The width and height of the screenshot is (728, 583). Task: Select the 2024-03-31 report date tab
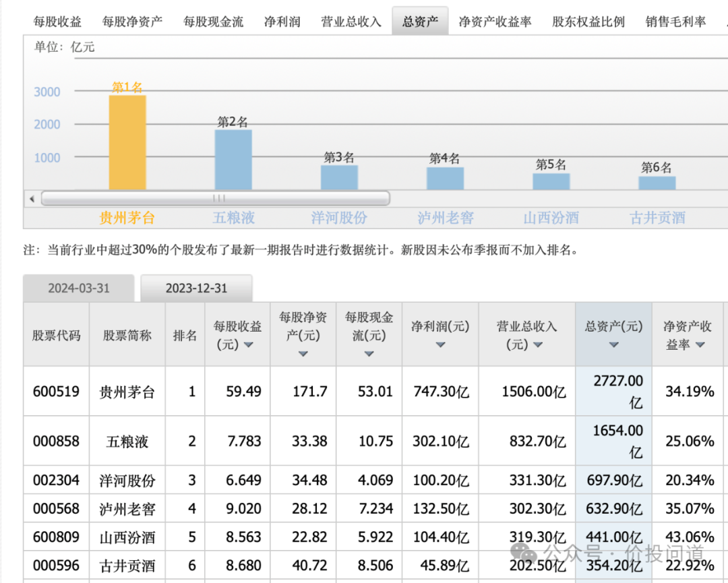point(79,288)
